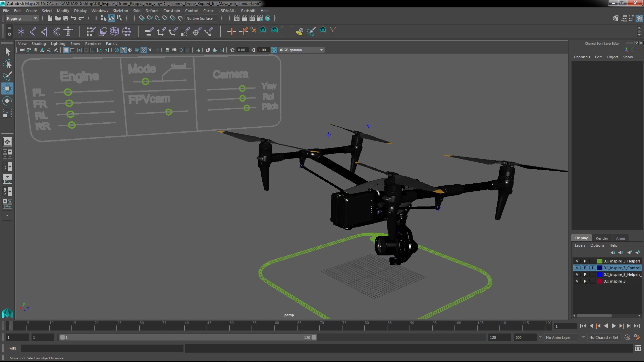Toggle smooth shade all in viewport toolbar
This screenshot has width=644, height=362.
click(x=123, y=50)
